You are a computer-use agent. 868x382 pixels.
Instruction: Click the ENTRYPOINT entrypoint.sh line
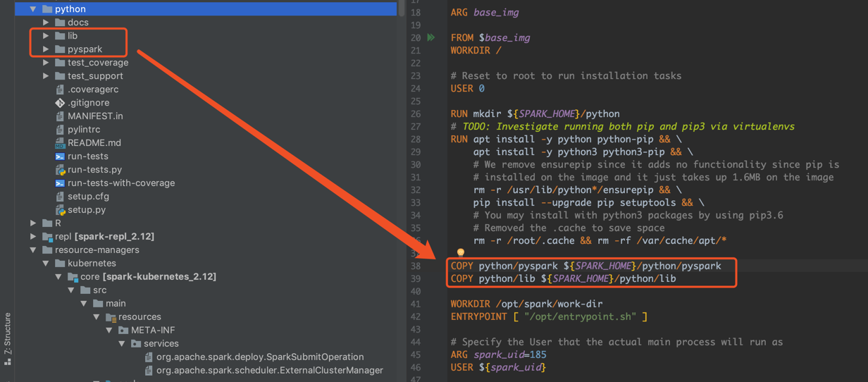[550, 316]
